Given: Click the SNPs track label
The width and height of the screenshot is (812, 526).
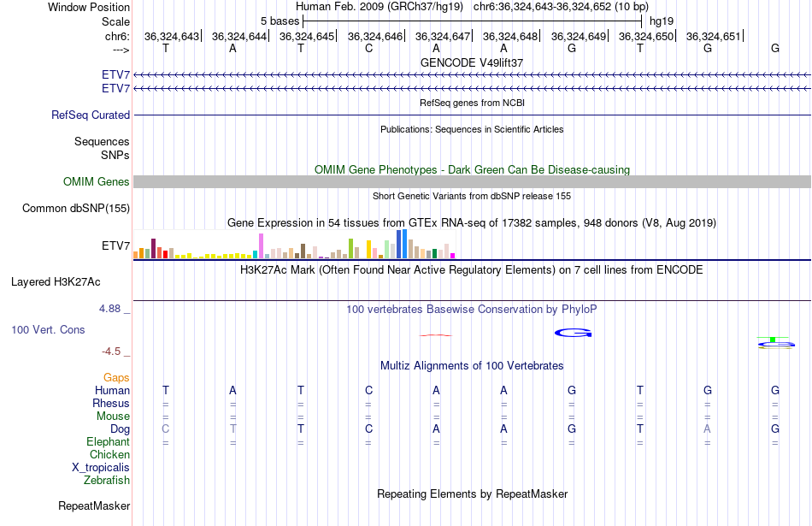Looking at the screenshot, I should (115, 155).
